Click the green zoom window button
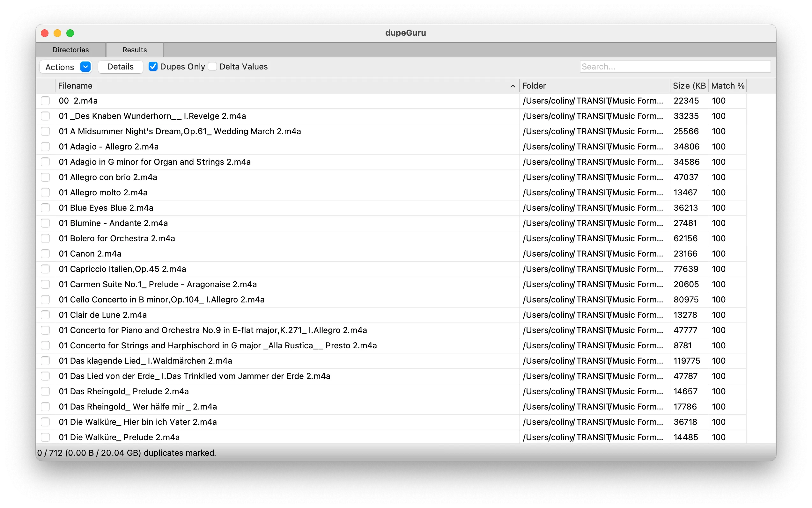812x508 pixels. click(x=70, y=33)
